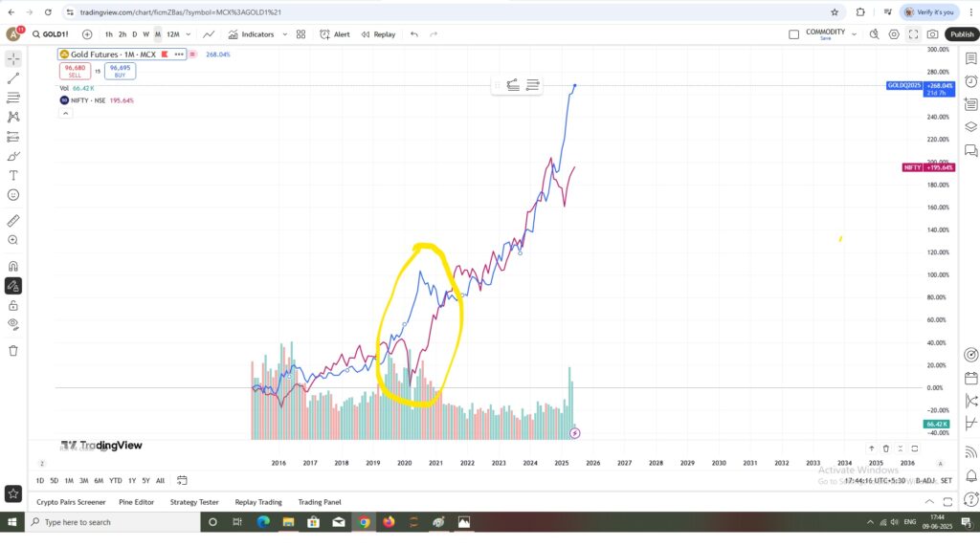The image size is (980, 547).
Task: Open the calendar panel in right sidebar
Action: tap(970, 378)
